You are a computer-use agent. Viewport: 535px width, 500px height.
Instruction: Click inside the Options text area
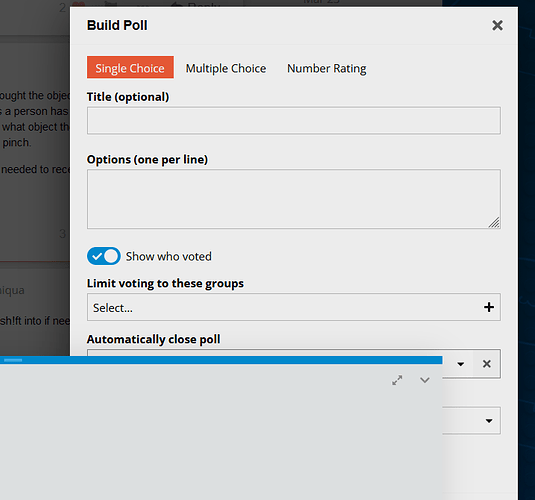pos(293,199)
